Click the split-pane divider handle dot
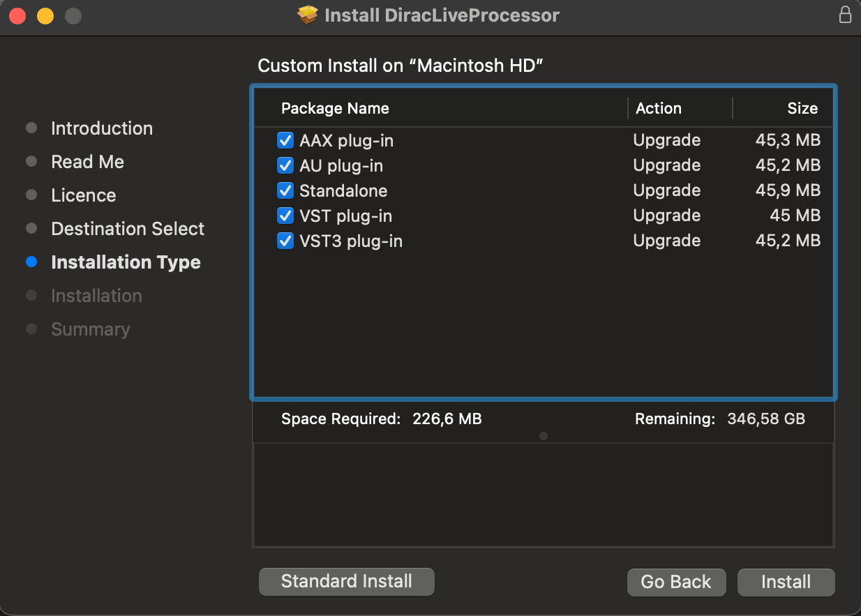The width and height of the screenshot is (861, 616). pos(544,436)
